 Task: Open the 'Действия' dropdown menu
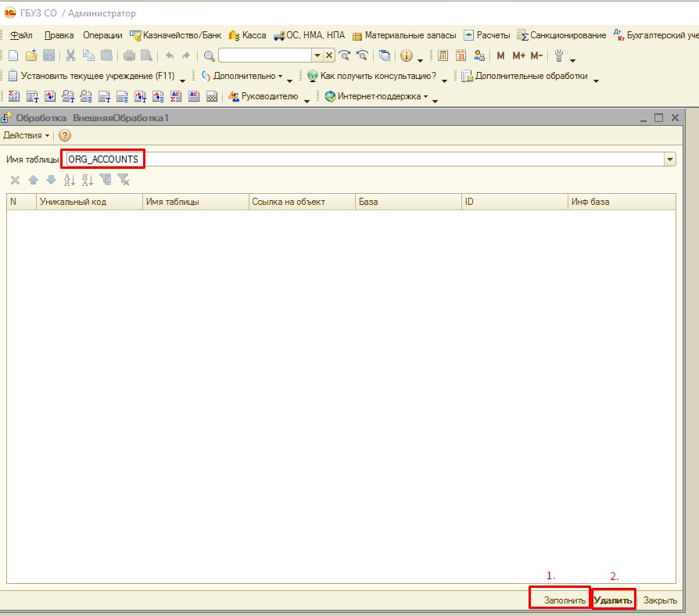point(26,135)
